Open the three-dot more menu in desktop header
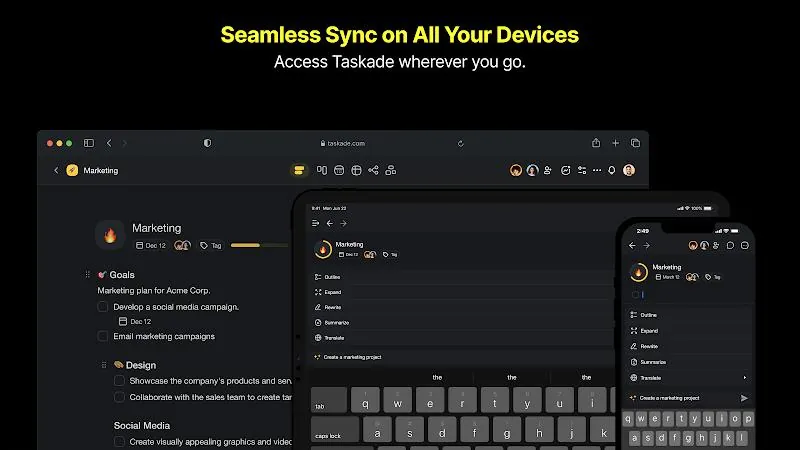The height and width of the screenshot is (450, 800). pyautogui.click(x=597, y=170)
